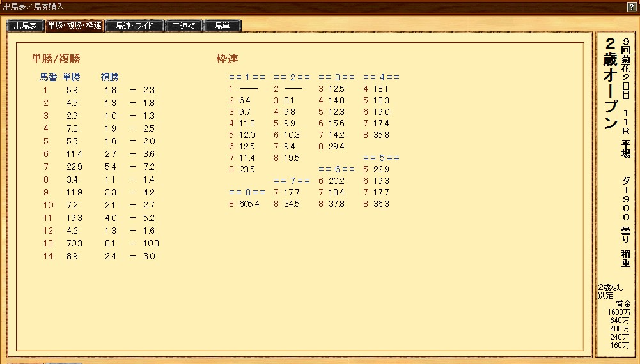The height and width of the screenshot is (364, 640).
Task: Select bracket quinella 2-3 odds 8.1
Action: coord(289,100)
